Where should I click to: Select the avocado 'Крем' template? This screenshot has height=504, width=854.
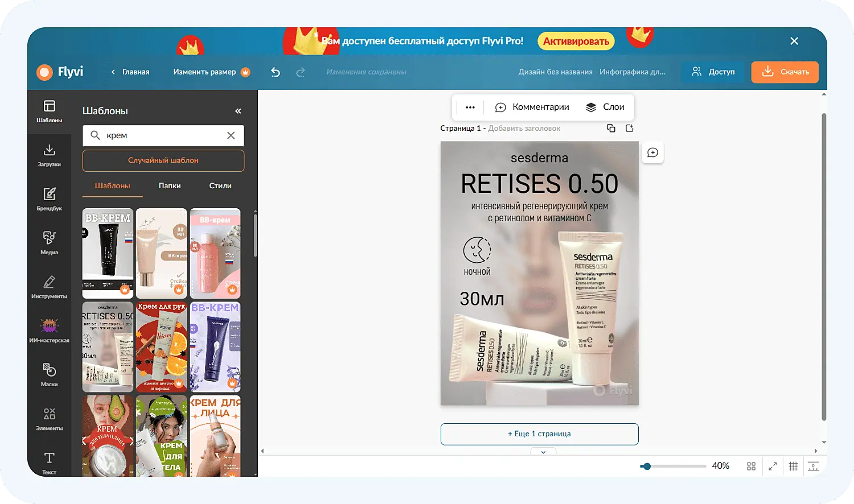click(108, 436)
